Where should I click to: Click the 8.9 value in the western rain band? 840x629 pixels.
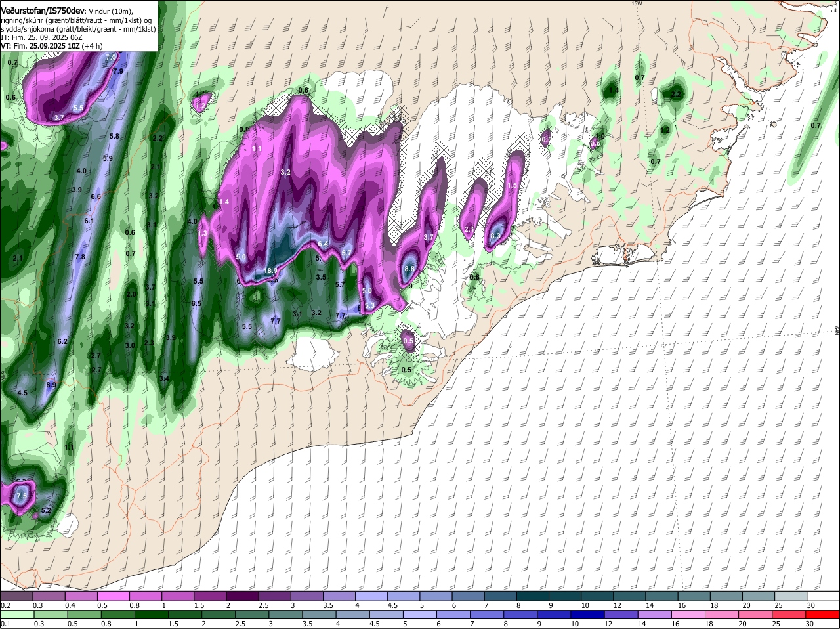tap(51, 385)
